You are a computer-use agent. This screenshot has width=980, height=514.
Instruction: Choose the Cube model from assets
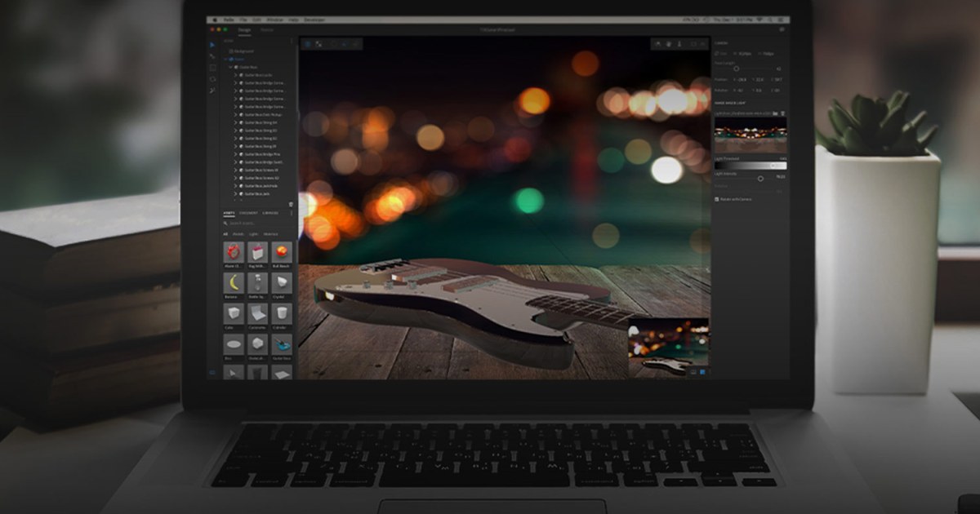pos(234,313)
